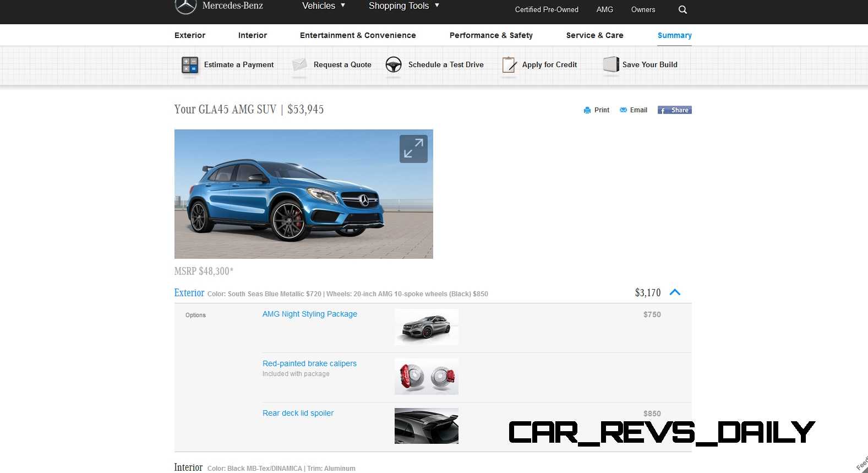The height and width of the screenshot is (473, 868).
Task: Open the search magnifier icon
Action: (683, 9)
